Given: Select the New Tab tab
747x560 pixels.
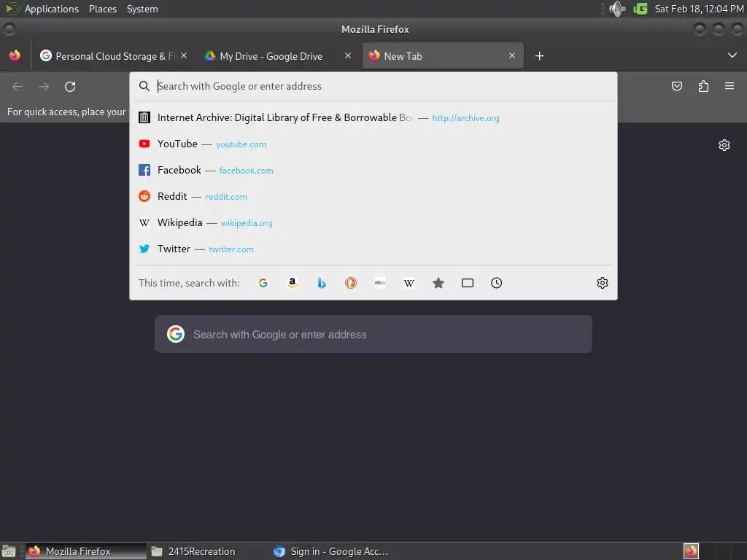Looking at the screenshot, I should click(x=443, y=56).
